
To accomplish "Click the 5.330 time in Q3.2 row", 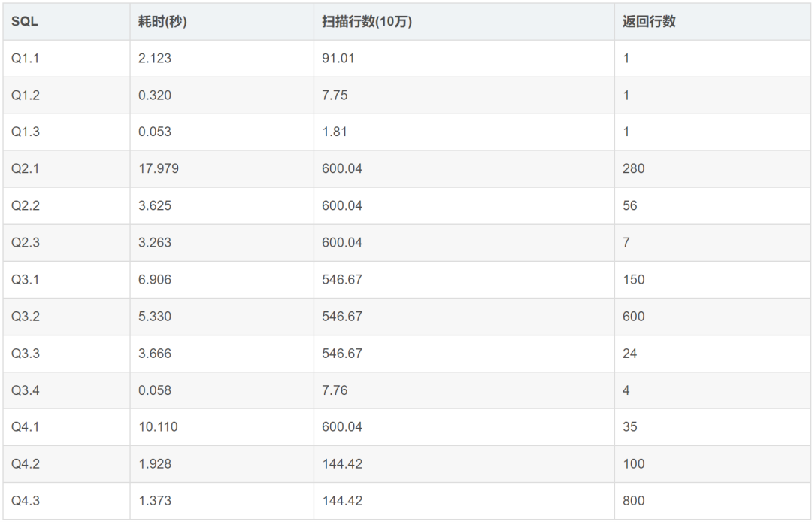I will click(155, 317).
